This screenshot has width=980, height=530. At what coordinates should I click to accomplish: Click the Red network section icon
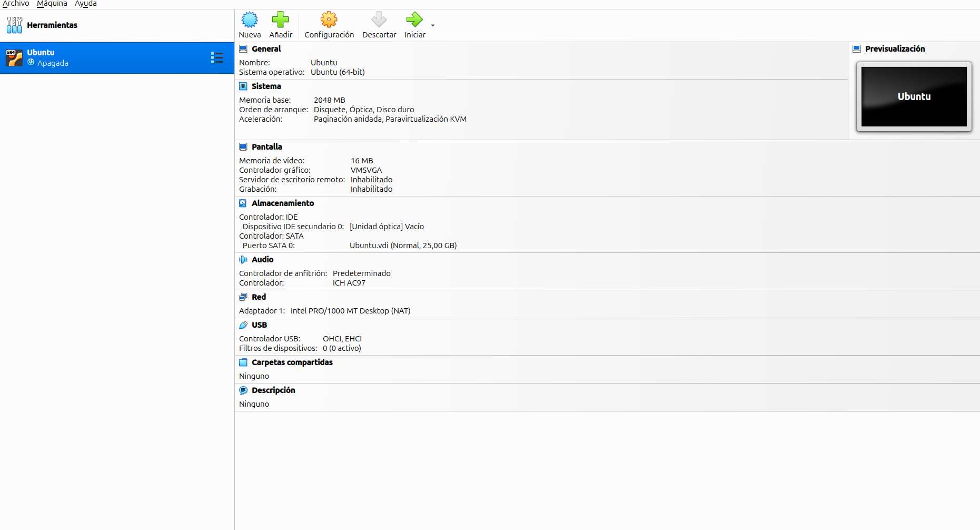tap(243, 297)
